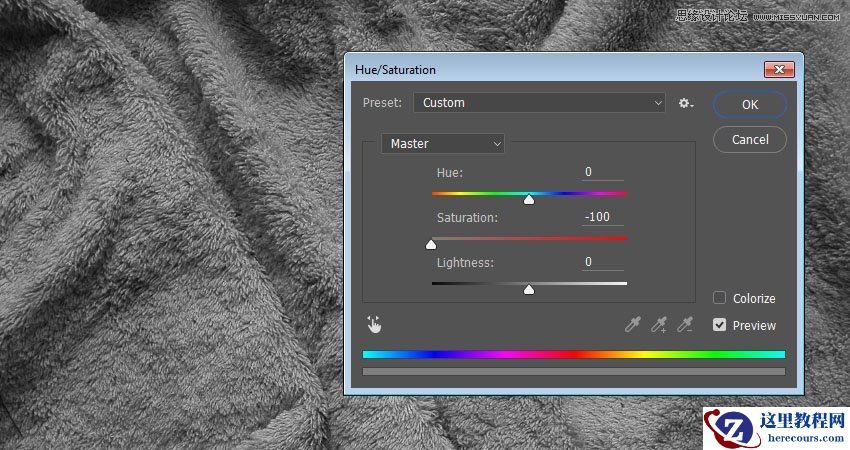
Task: Select the Eyedropper tool
Action: pos(632,324)
